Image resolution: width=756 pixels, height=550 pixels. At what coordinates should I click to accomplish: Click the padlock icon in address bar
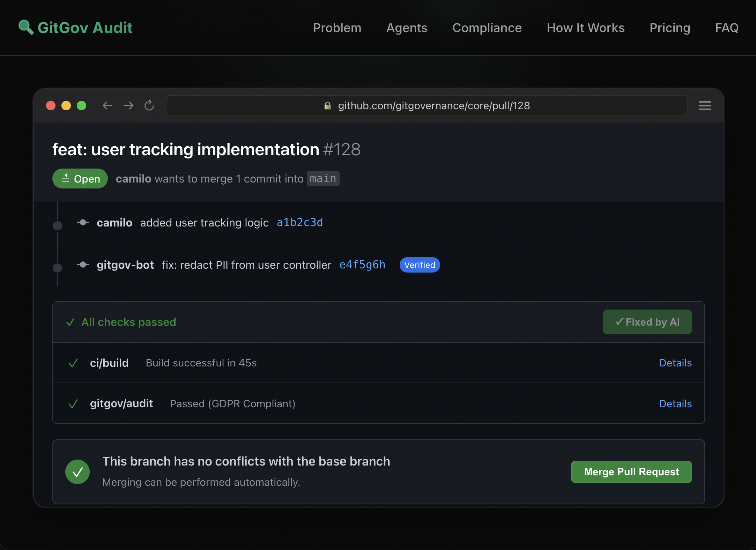pos(327,106)
